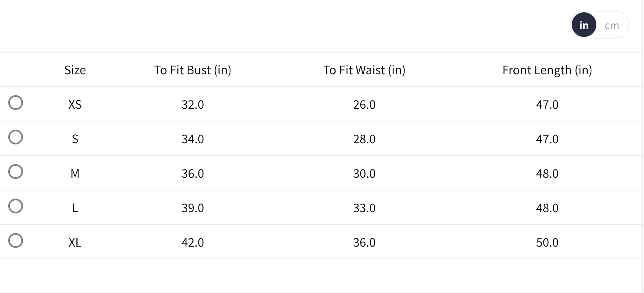Click the XL size label
This screenshot has height=293, width=644.
click(75, 243)
